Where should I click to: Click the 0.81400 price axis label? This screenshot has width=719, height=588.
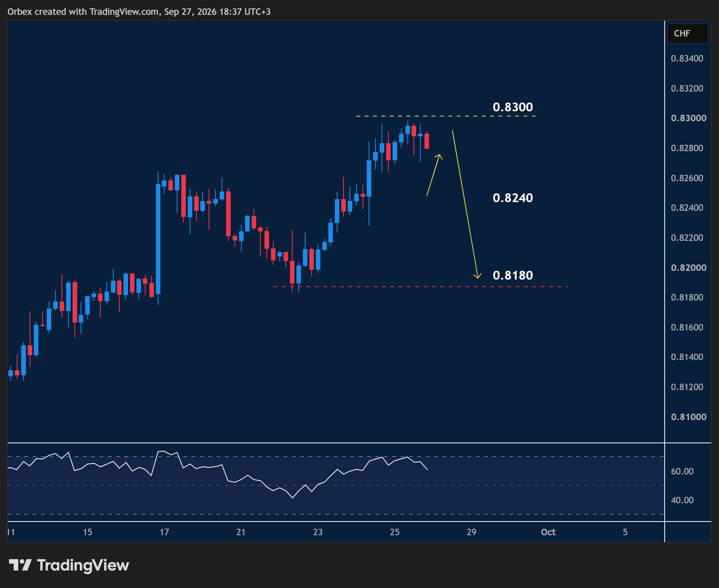point(687,357)
